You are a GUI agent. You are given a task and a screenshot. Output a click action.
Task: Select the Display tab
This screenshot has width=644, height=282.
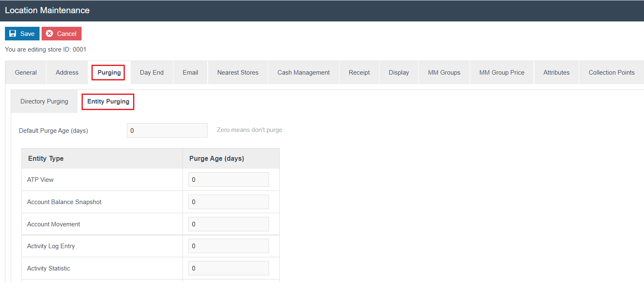coord(399,73)
